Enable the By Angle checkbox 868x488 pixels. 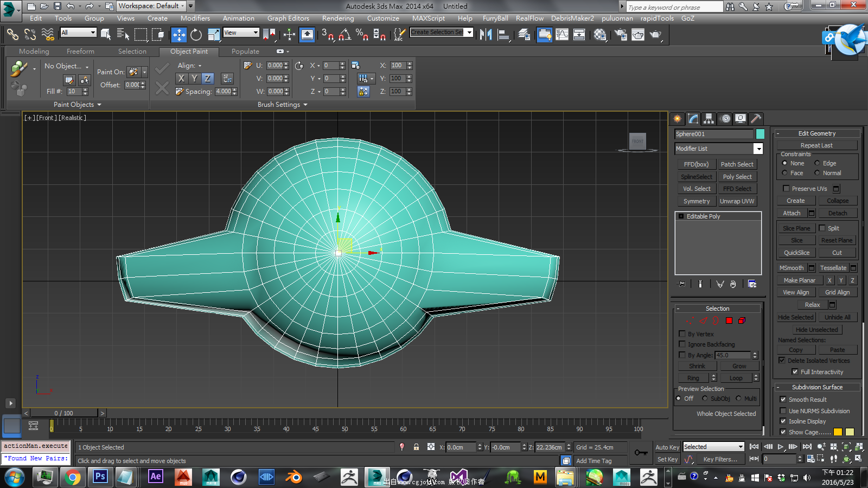(x=682, y=355)
